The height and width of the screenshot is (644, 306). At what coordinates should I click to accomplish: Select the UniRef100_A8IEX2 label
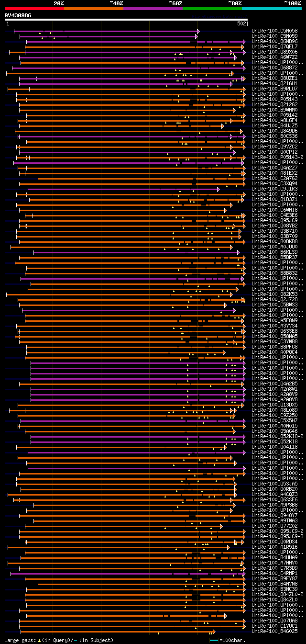[274, 173]
